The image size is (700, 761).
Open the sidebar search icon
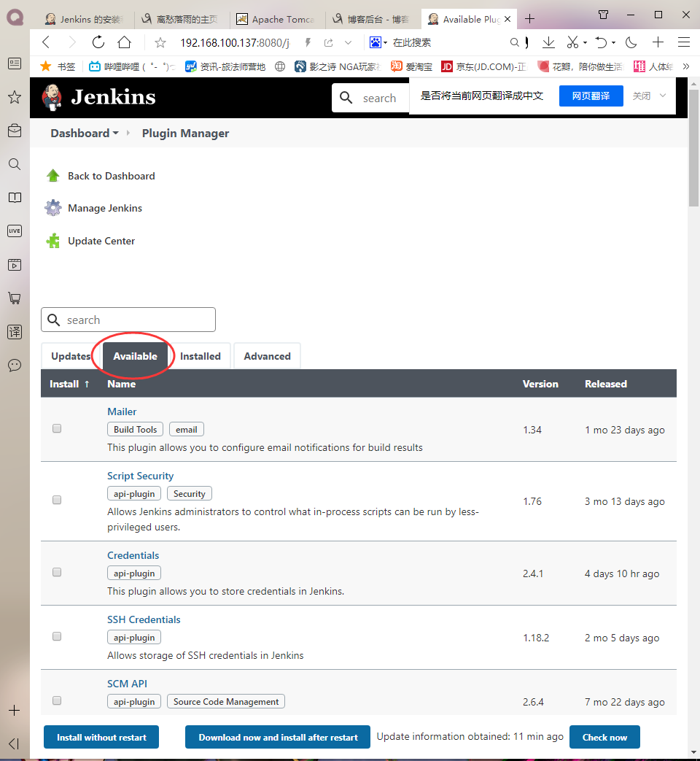click(x=15, y=164)
